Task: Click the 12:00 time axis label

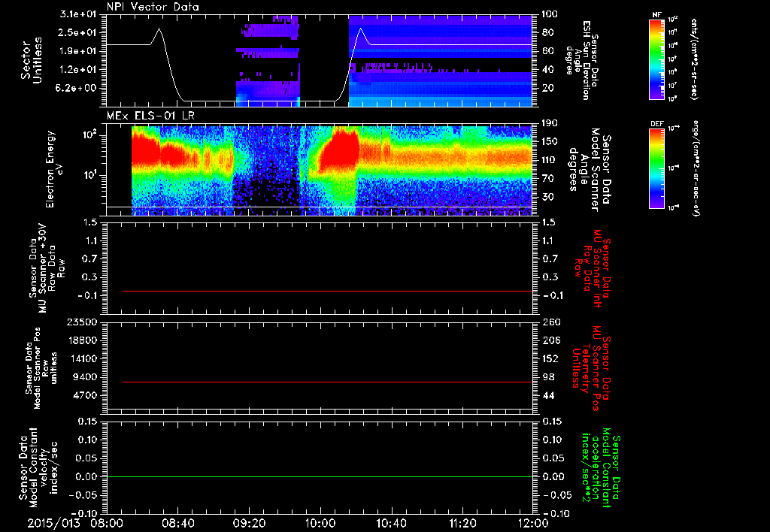Action: coord(533,523)
